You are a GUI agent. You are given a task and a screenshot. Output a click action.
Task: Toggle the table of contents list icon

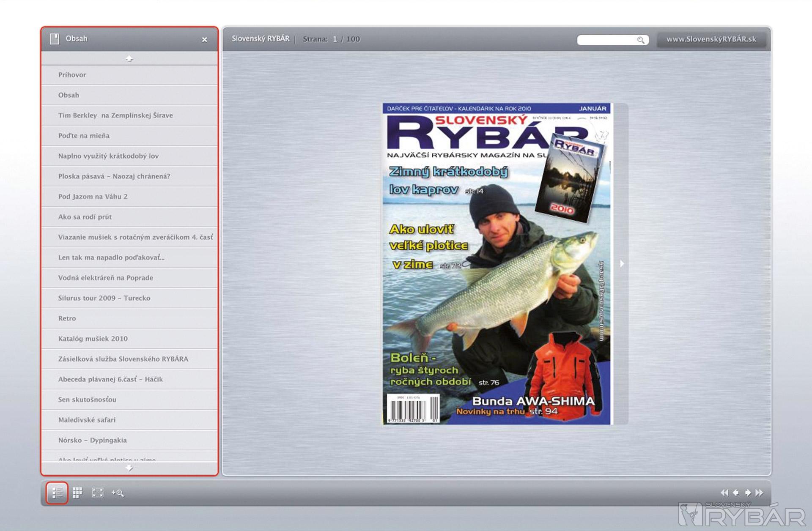pyautogui.click(x=57, y=493)
